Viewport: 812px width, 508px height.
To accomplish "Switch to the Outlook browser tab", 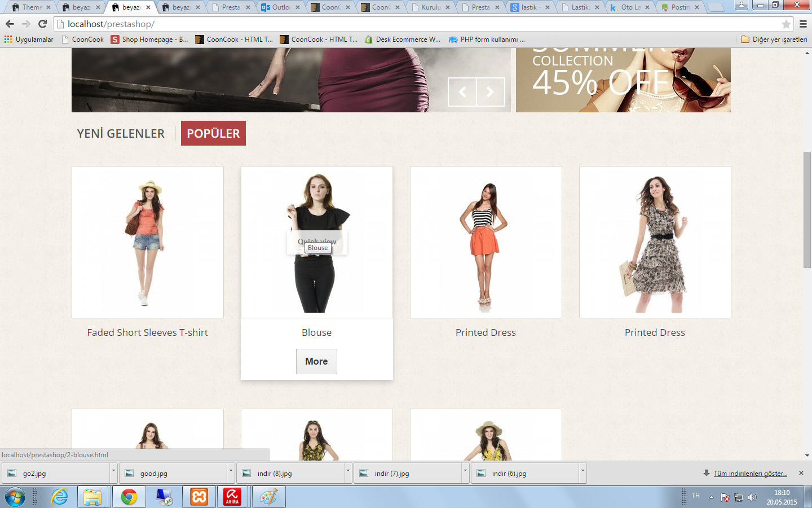I will (279, 7).
